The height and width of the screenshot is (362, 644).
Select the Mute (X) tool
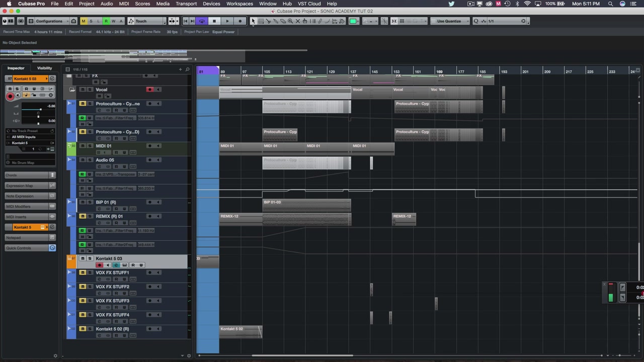pyautogui.click(x=297, y=21)
